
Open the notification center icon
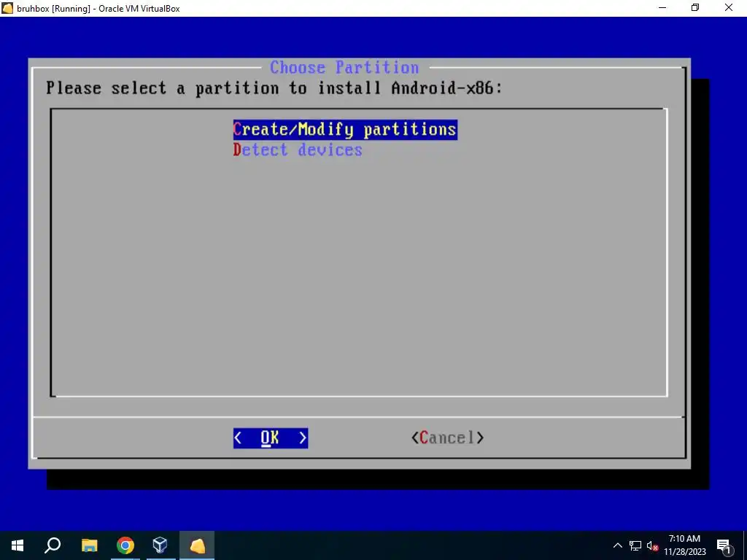click(x=724, y=545)
